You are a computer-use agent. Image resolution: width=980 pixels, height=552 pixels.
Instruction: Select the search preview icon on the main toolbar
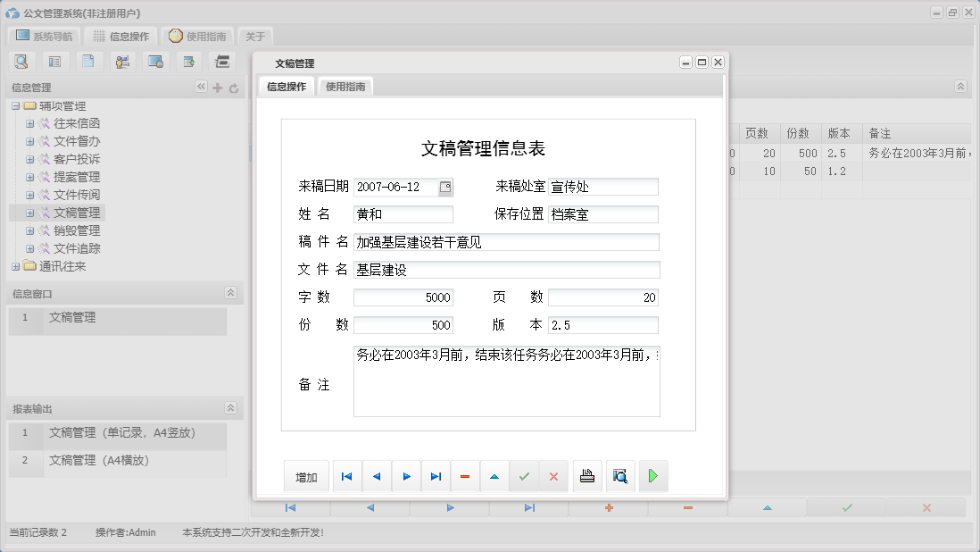click(21, 61)
